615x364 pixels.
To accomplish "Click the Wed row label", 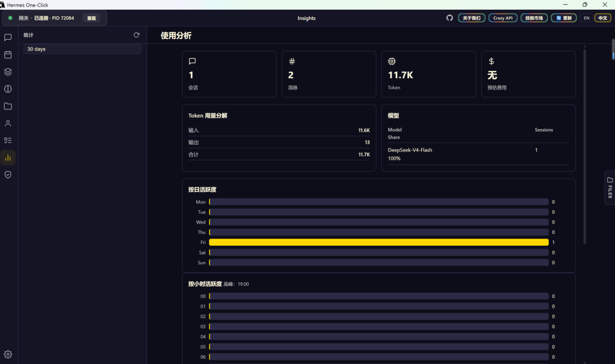I will tap(201, 222).
